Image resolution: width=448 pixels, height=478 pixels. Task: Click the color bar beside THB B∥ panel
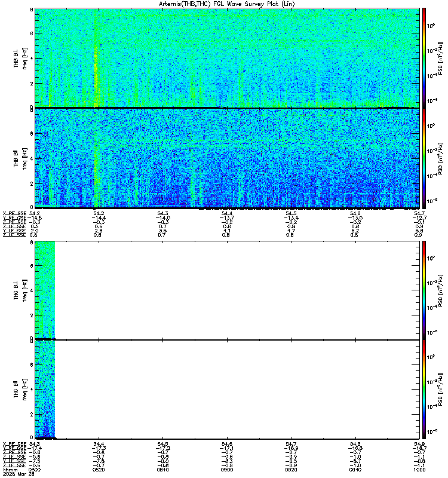(424, 158)
